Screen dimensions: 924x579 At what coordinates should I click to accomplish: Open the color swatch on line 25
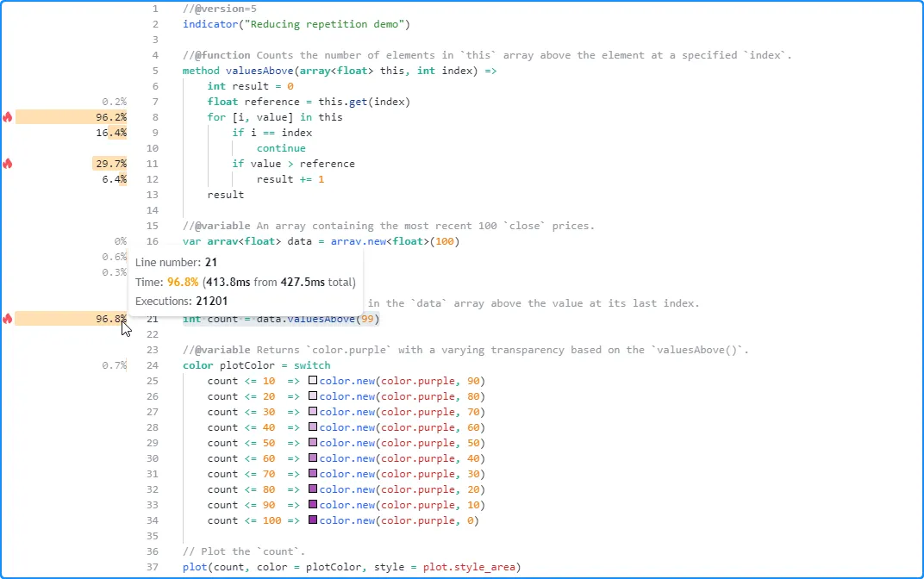[314, 381]
